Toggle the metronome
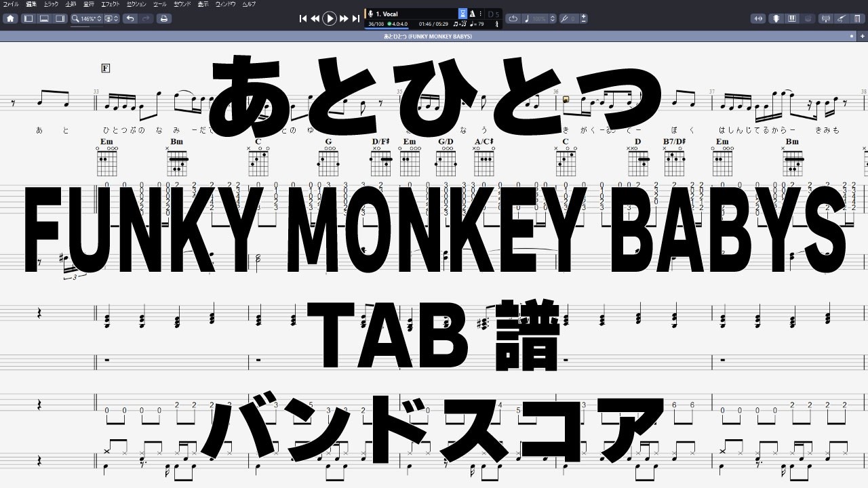This screenshot has height=488, width=868. [x=472, y=14]
